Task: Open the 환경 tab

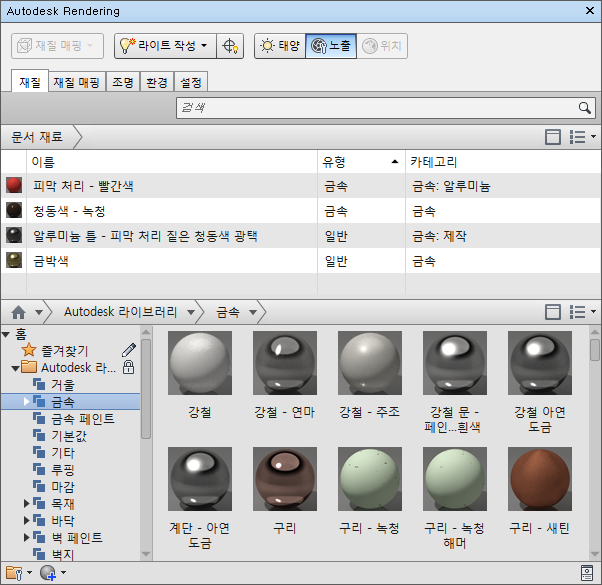Action: (157, 82)
